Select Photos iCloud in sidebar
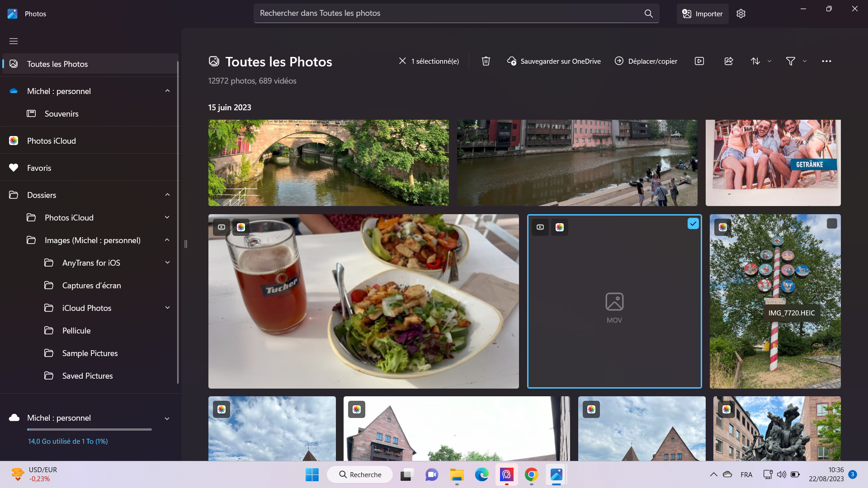The height and width of the screenshot is (488, 868). tap(51, 141)
